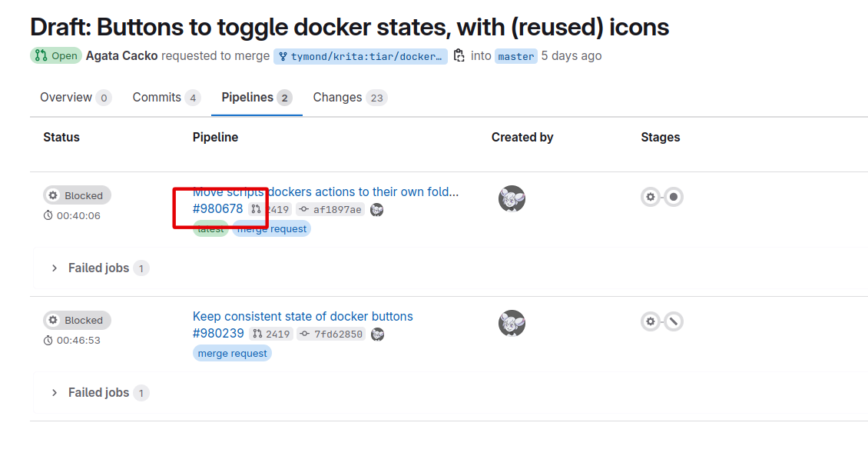The width and height of the screenshot is (868, 456).
Task: Click slashed stage icon for pipeline #980239
Action: coord(674,321)
